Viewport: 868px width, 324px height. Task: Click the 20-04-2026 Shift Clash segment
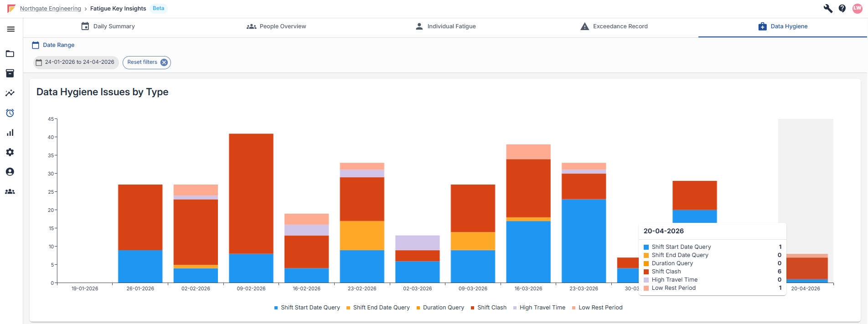coord(807,268)
